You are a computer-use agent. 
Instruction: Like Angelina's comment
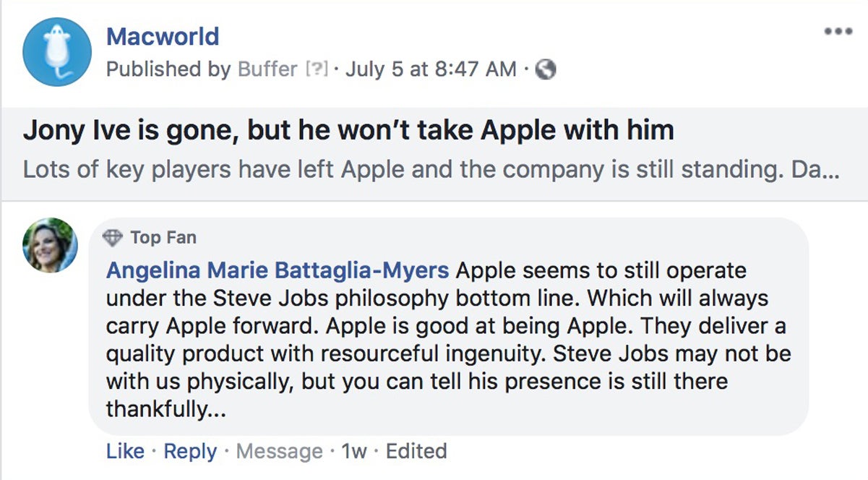pyautogui.click(x=125, y=451)
